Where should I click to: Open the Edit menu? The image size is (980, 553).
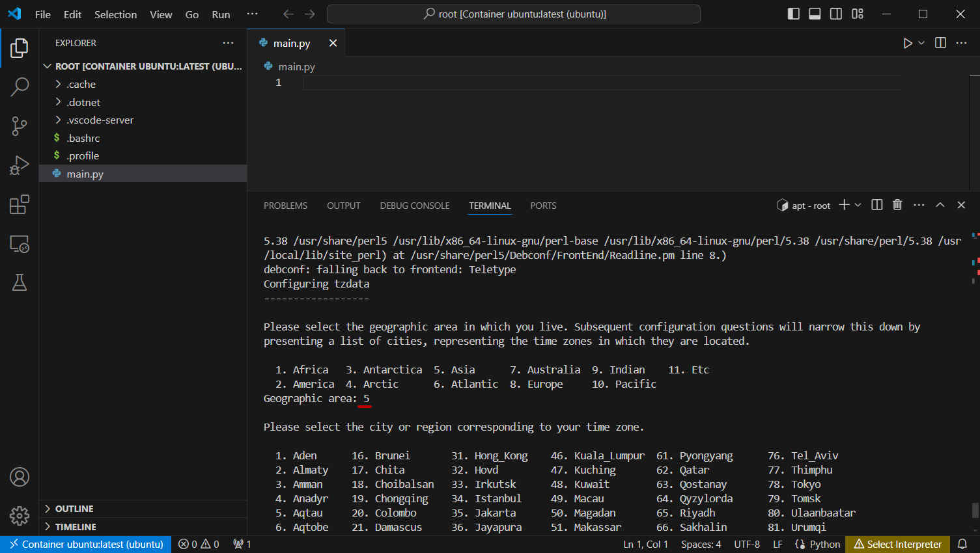click(72, 14)
